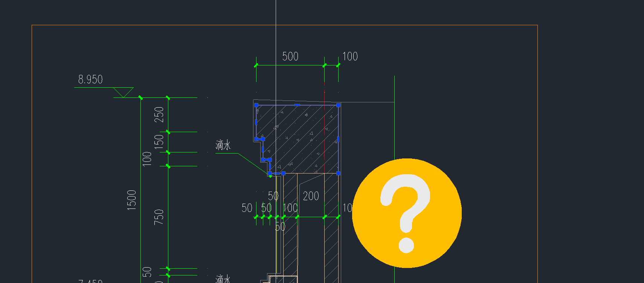This screenshot has width=644, height=283.
Task: Click the "200" dimension text
Action: 311,196
